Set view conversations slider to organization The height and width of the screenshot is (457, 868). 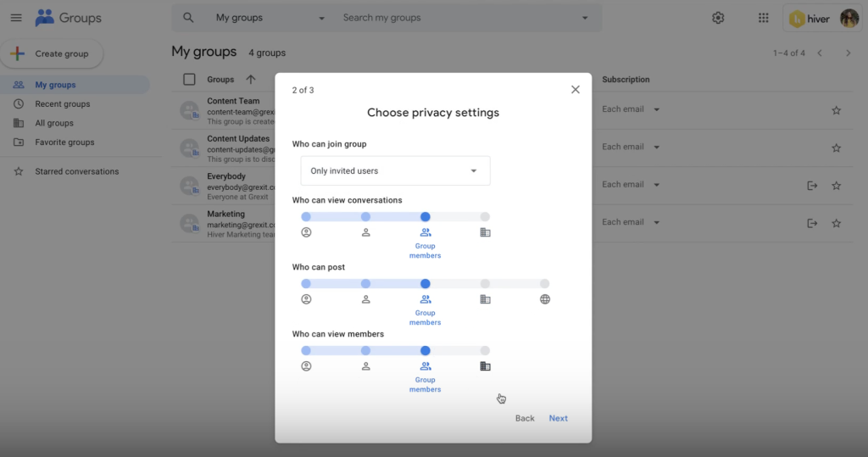(485, 216)
